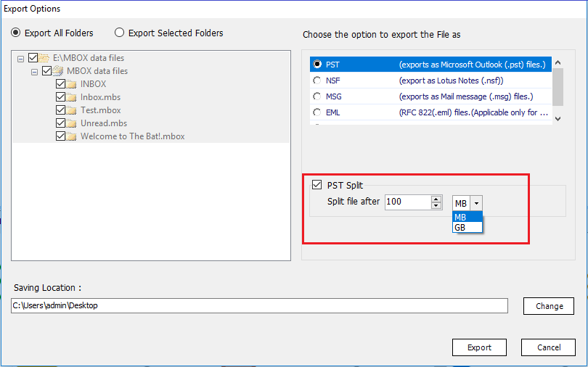Screen dimensions: 588x367
Task: Click the INBOX folder icon
Action: [x=71, y=84]
